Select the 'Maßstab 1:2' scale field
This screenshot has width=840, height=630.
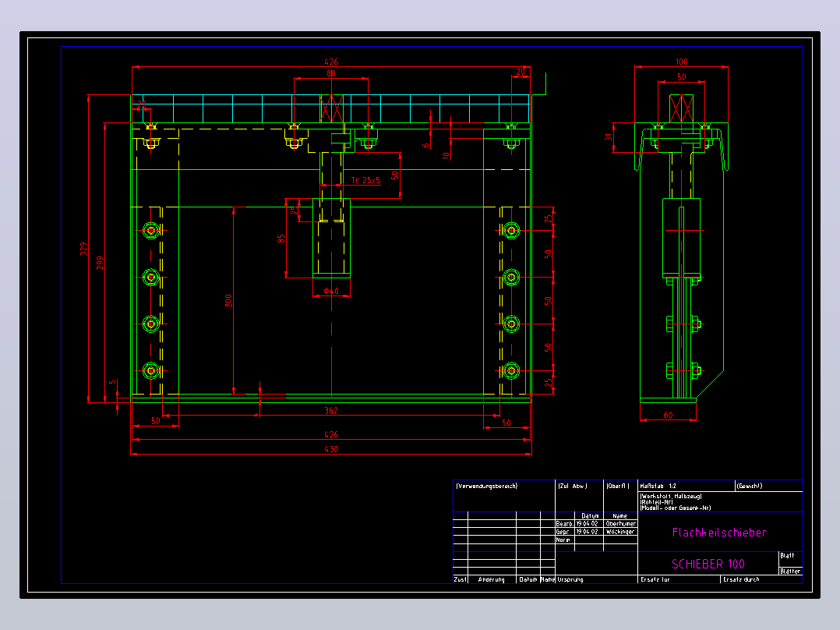(x=658, y=487)
